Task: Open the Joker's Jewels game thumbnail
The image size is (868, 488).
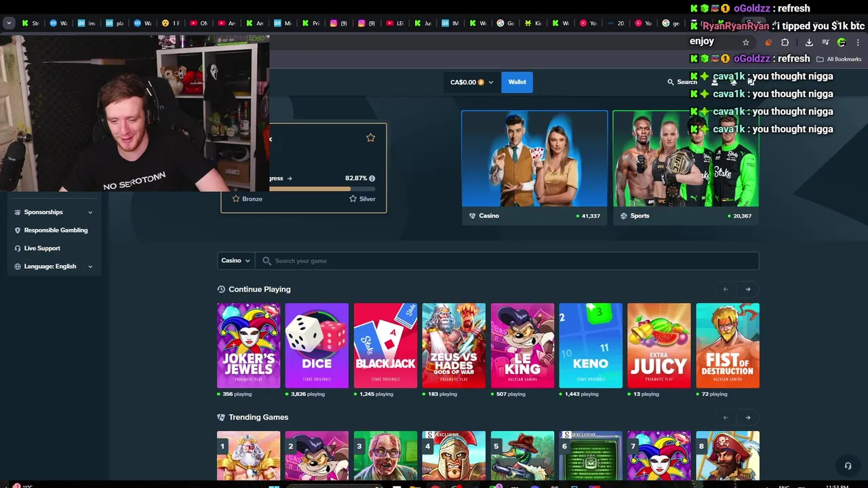Action: [x=248, y=346]
